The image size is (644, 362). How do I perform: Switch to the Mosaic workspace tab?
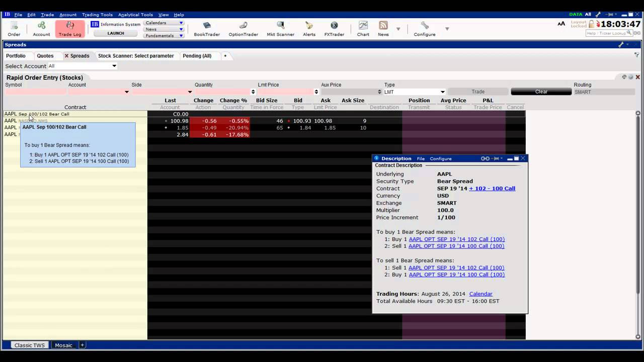click(x=63, y=345)
